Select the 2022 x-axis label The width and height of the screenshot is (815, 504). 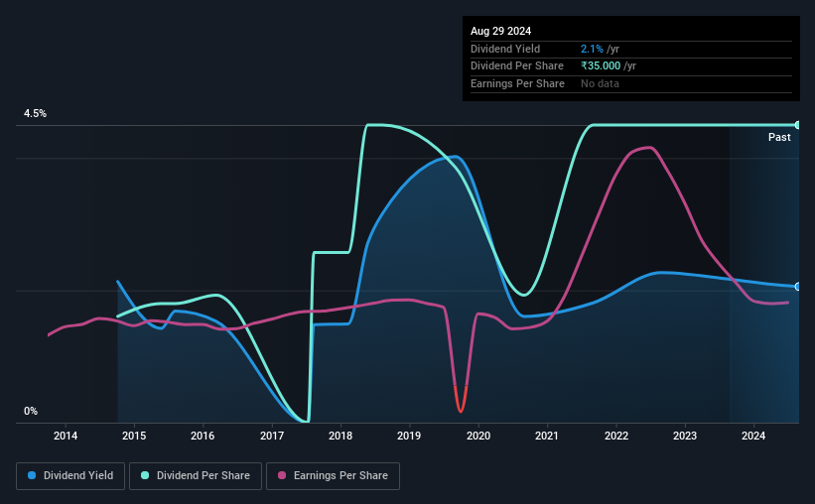[615, 436]
